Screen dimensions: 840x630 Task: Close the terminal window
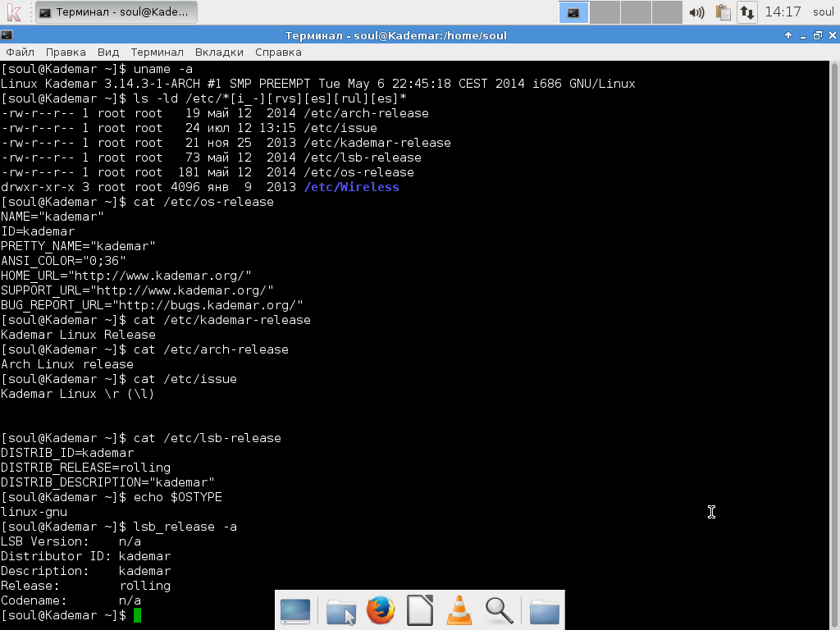833,35
